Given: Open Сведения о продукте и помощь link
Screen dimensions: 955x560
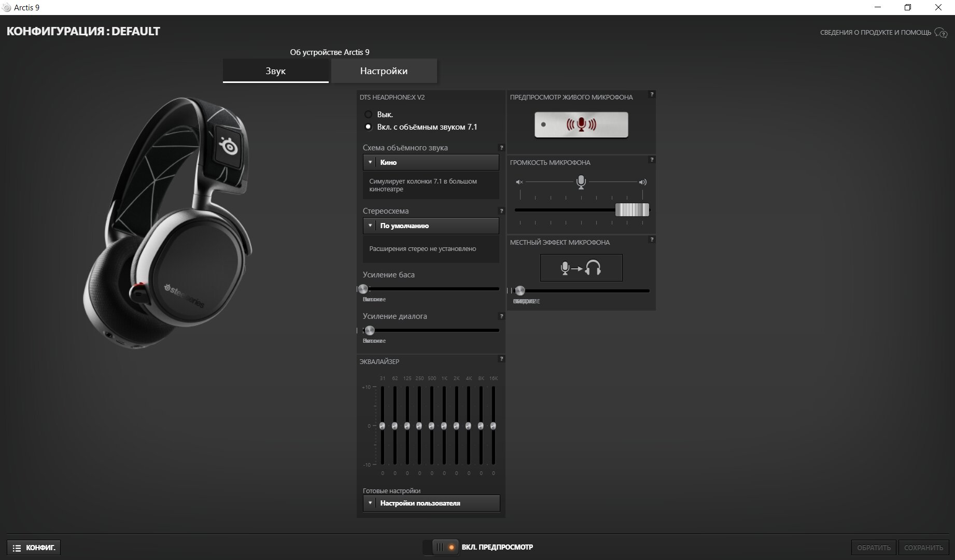Looking at the screenshot, I should coord(876,32).
